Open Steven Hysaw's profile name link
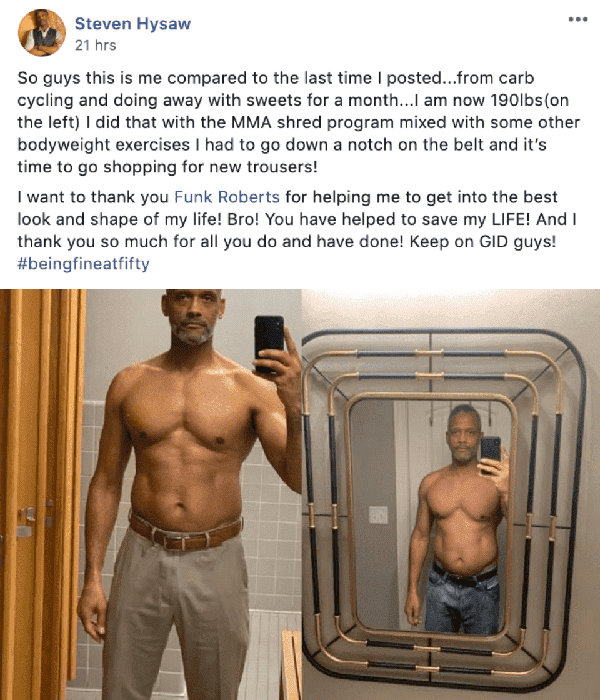This screenshot has height=700, width=600. (x=133, y=24)
